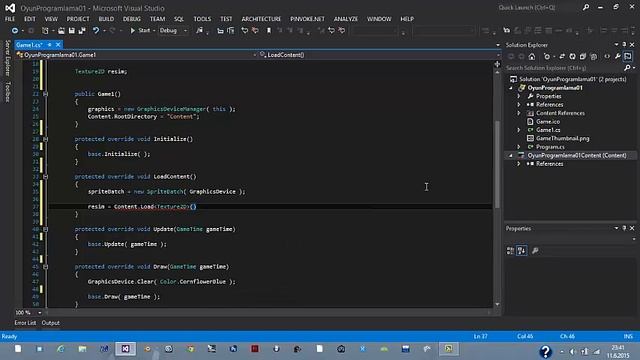Screen dimensions: 640x360
Task: Open the ARCHITECTURE menu
Action: 261,19
